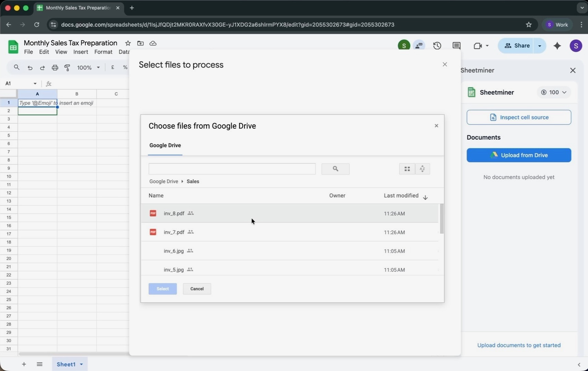588x371 pixels.
Task: Click the file picker list scrollbar
Action: pos(442,219)
